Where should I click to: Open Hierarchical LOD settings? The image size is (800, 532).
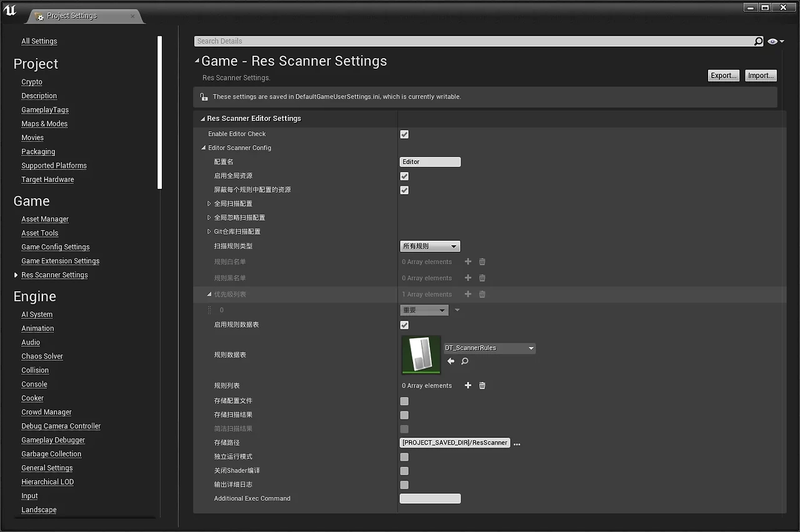point(47,482)
